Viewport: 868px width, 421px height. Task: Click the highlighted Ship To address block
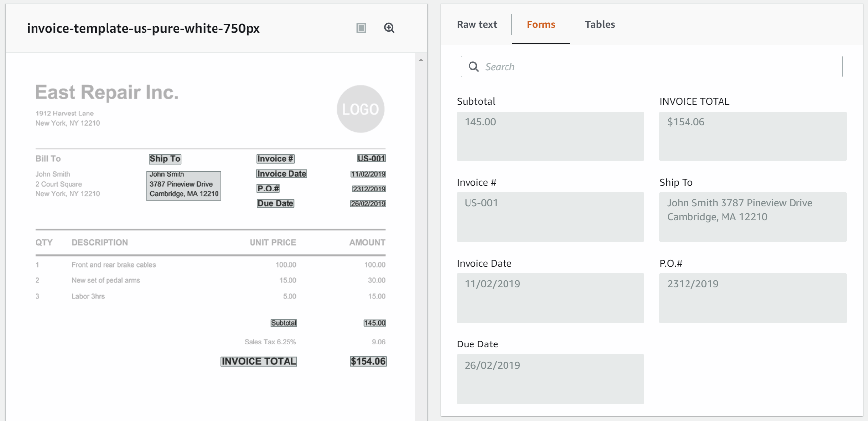coord(184,186)
